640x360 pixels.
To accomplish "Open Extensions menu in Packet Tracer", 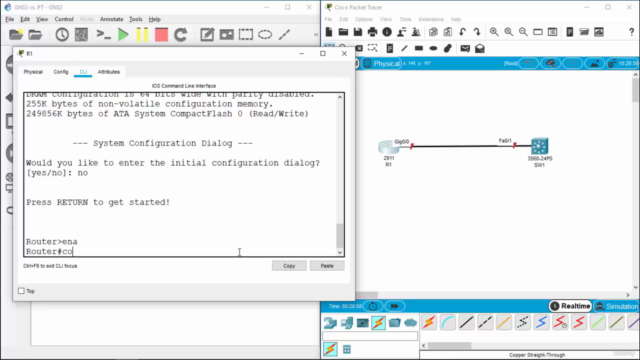I will [431, 19].
